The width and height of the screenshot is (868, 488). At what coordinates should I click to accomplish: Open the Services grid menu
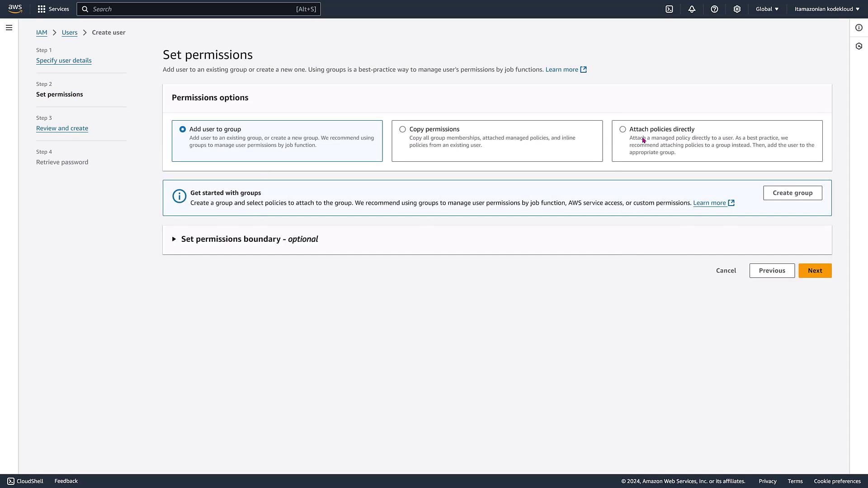tap(53, 9)
